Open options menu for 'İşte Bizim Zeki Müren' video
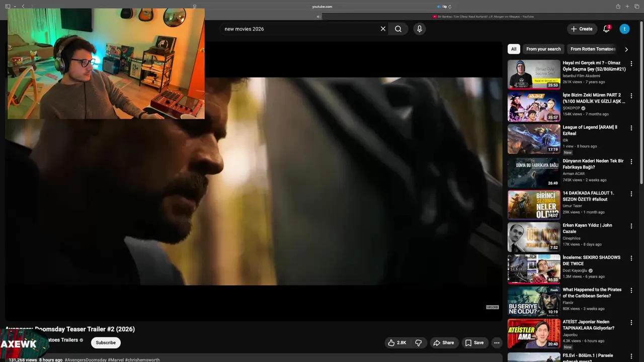644x362 pixels. click(631, 96)
